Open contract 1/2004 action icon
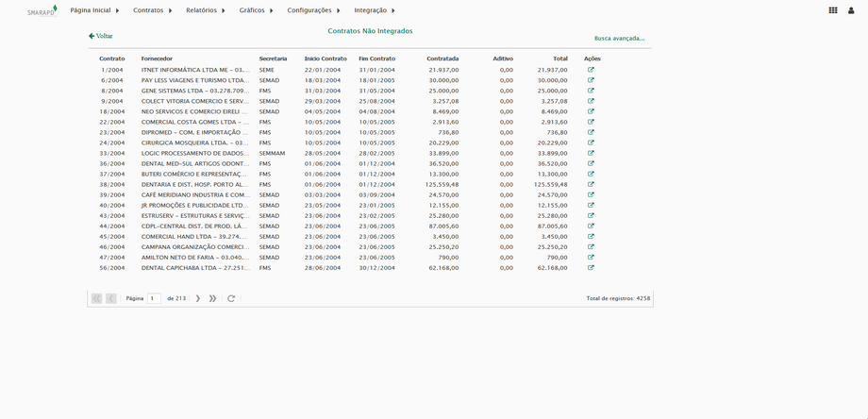 click(x=591, y=70)
